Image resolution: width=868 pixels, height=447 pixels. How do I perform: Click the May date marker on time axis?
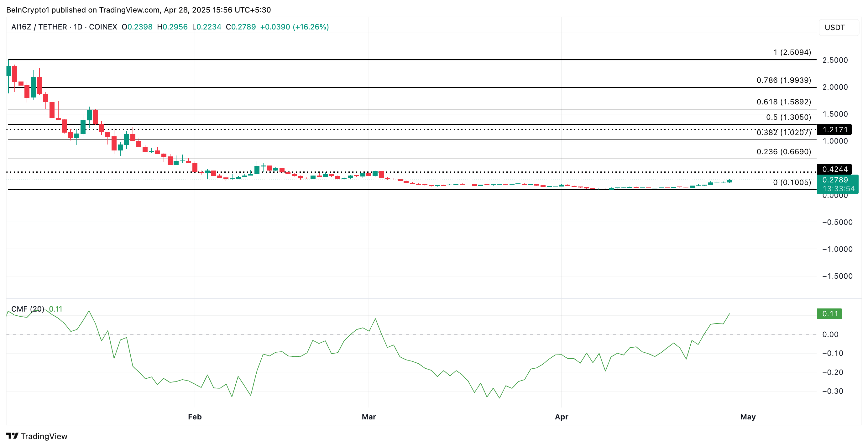[748, 417]
